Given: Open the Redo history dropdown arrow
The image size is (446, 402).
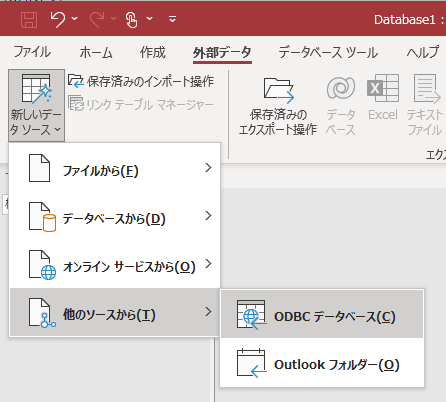Looking at the screenshot, I should 114,19.
